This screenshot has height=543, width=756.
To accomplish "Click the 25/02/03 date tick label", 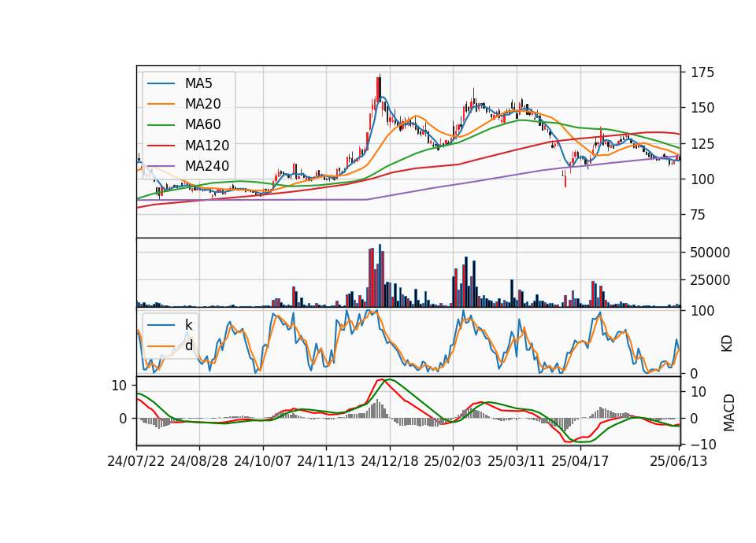I will [x=453, y=462].
